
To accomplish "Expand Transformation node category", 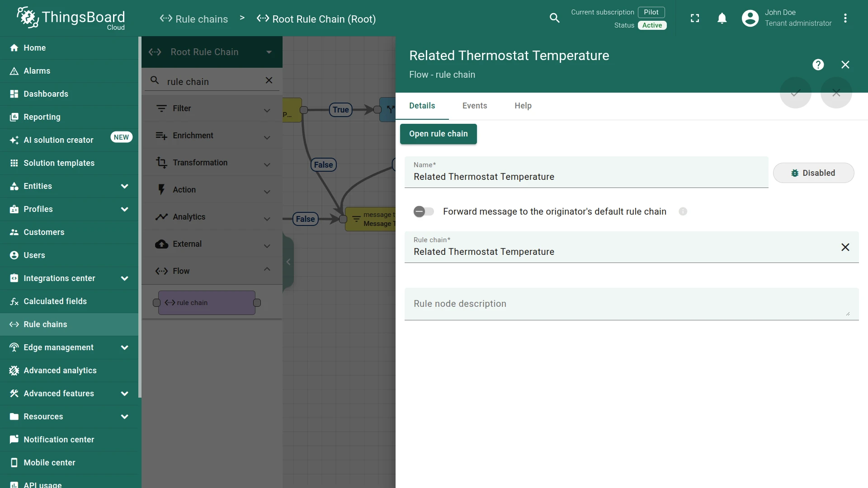I will click(212, 163).
